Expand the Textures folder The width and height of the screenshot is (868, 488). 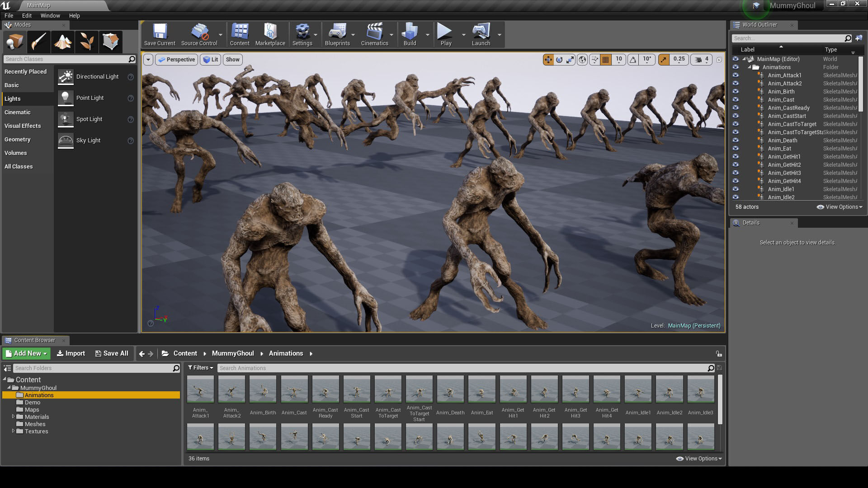[x=13, y=432]
